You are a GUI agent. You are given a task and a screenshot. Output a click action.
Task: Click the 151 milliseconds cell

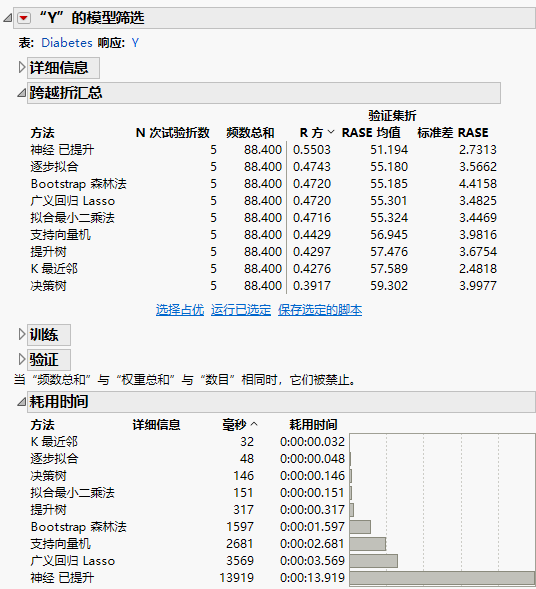(243, 493)
